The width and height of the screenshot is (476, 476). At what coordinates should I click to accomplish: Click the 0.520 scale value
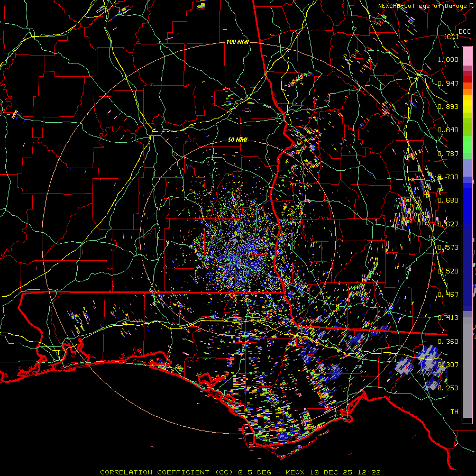point(448,271)
